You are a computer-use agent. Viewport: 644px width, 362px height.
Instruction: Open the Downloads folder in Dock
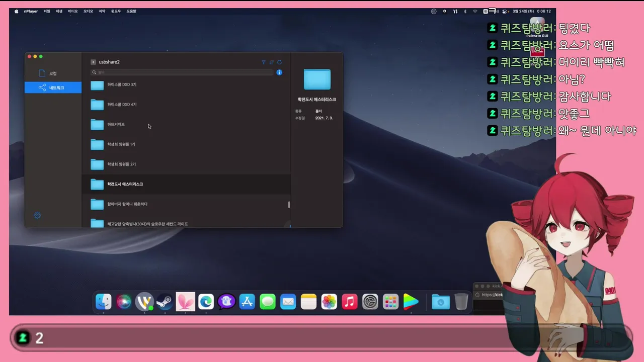tap(441, 302)
